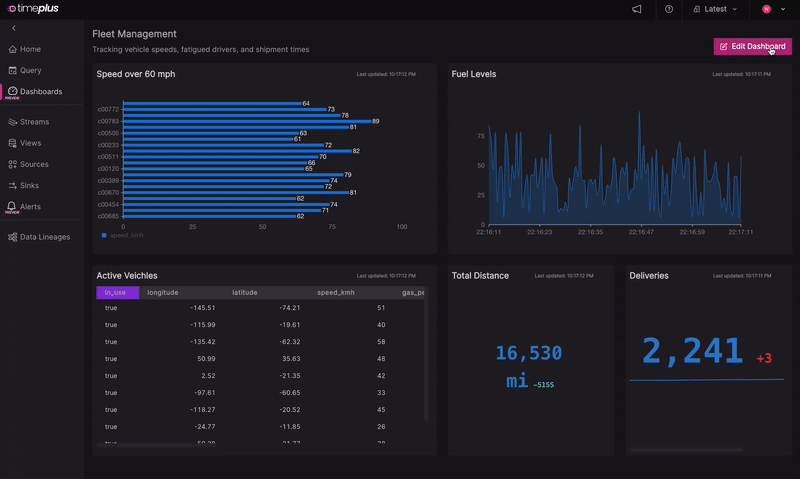
Task: Click the Edit Dashboard button
Action: click(752, 46)
